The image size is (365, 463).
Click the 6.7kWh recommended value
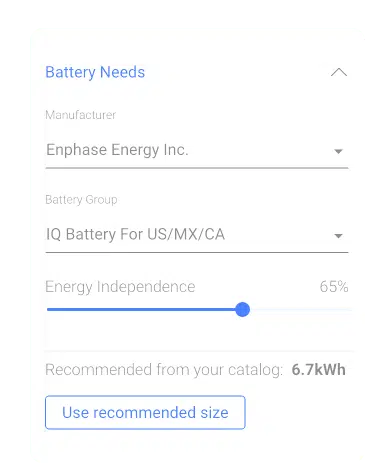pyautogui.click(x=318, y=370)
